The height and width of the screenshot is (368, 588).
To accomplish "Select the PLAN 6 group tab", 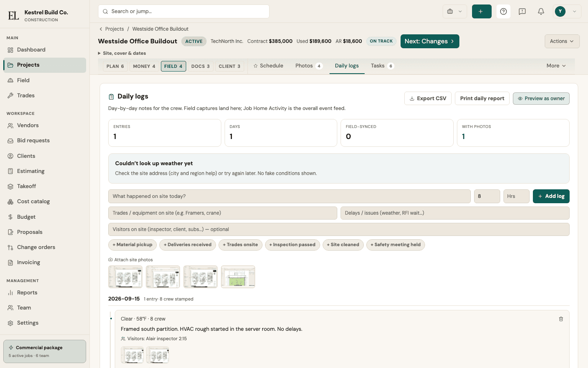I will tap(115, 66).
